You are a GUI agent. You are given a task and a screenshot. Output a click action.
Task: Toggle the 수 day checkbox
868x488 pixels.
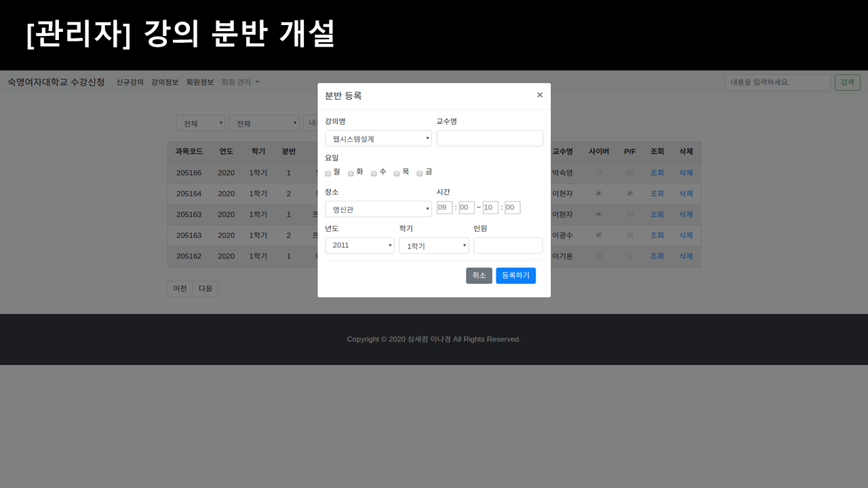(x=374, y=173)
